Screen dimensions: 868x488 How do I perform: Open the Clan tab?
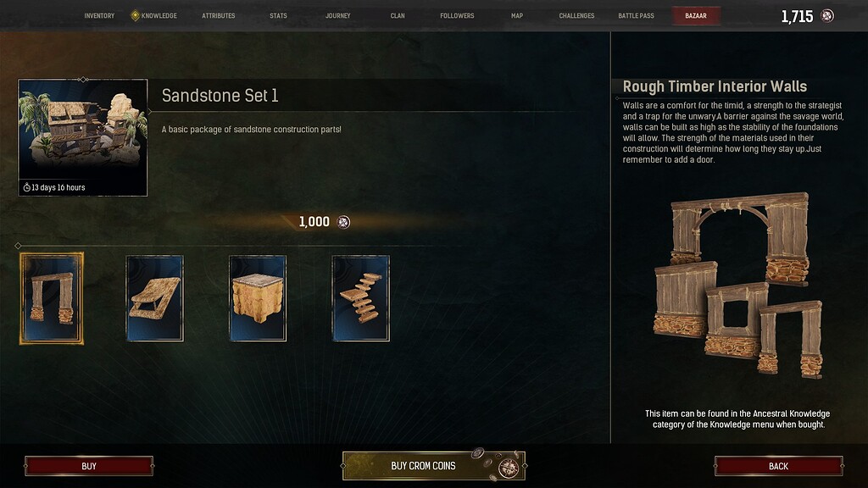398,15
